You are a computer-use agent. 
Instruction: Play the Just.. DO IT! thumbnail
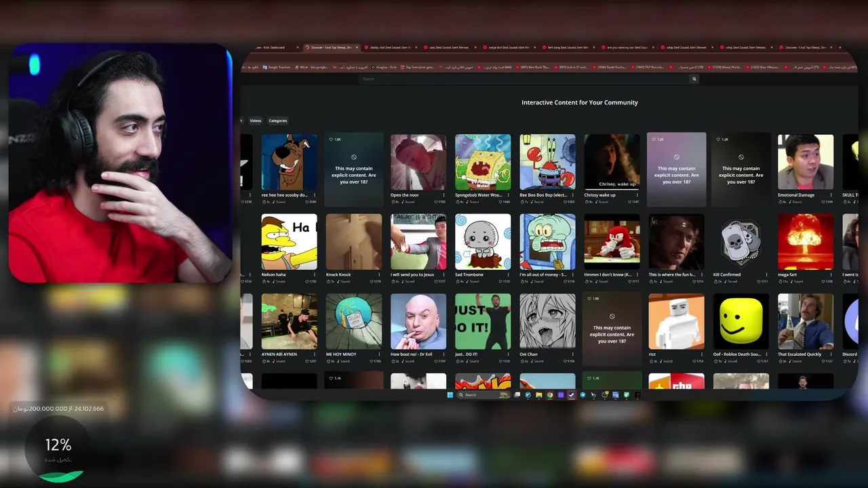click(483, 321)
